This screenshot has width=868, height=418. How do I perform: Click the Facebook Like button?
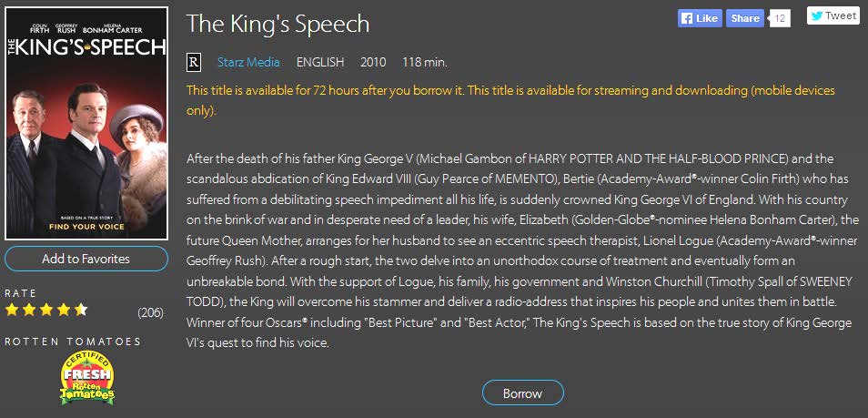700,18
